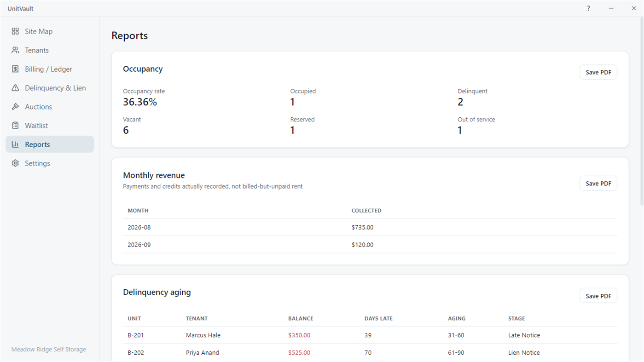
Task: Click the Waitlist clipboard icon
Action: tap(15, 126)
